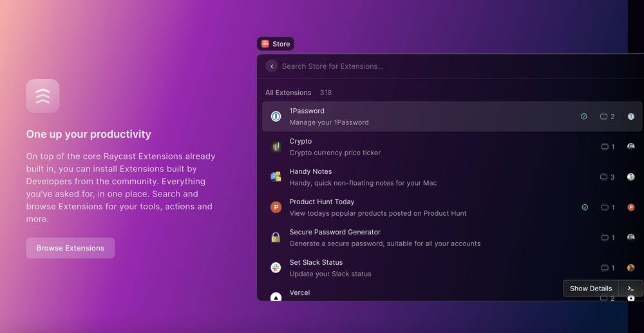This screenshot has width=644, height=333.
Task: Click the Store badge icon
Action: coord(265,44)
